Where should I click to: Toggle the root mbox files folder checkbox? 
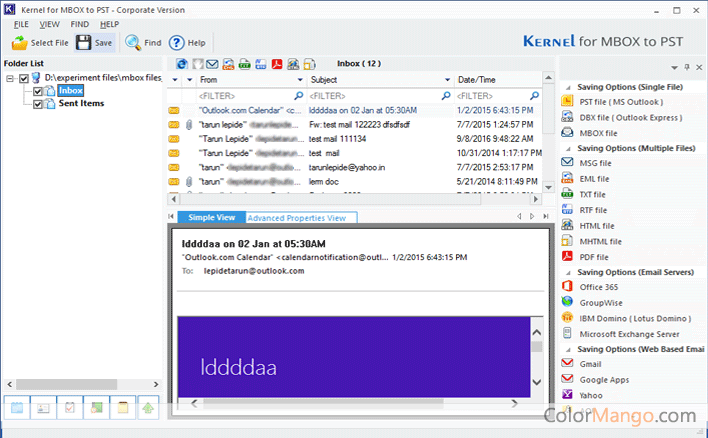tap(23, 78)
